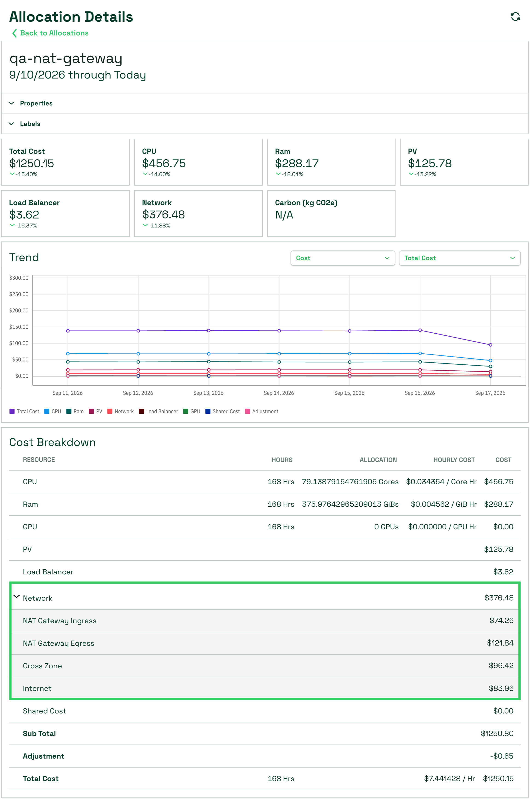Viewport: 532px width, 803px height.
Task: Click Sub Total value $1250.80
Action: coord(497,733)
